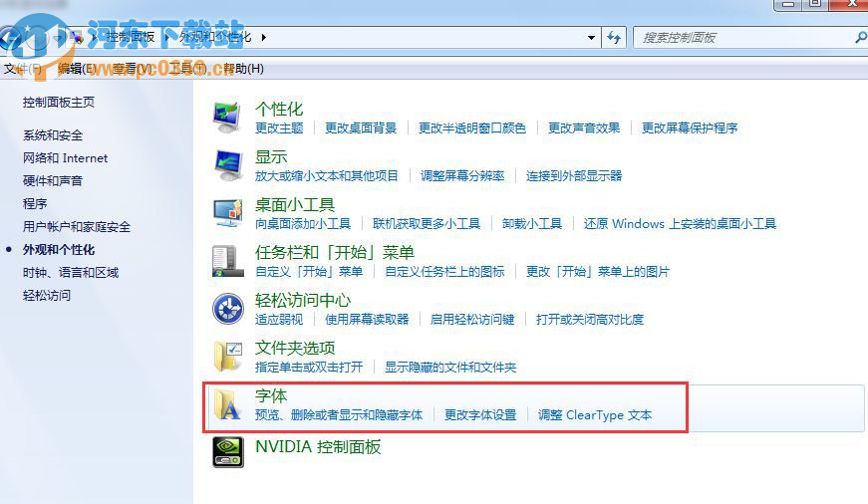Screen dimensions: 868x504
Task: Click the search magnifier icon
Action: click(861, 38)
